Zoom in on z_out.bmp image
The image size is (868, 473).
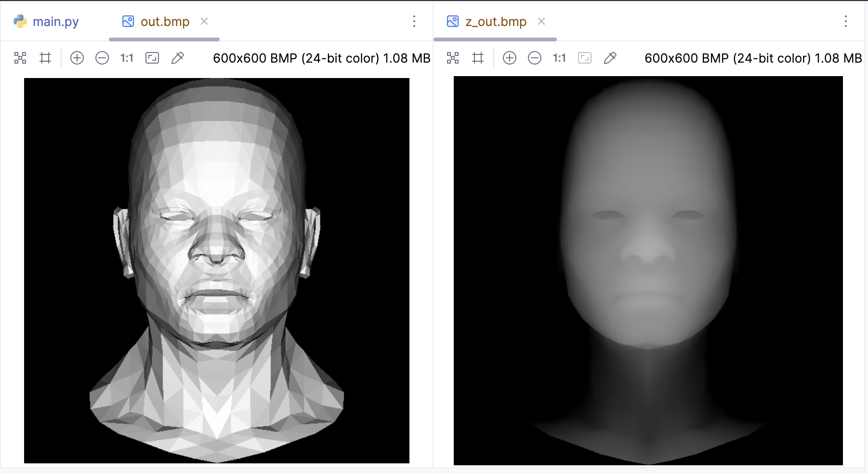coord(510,58)
